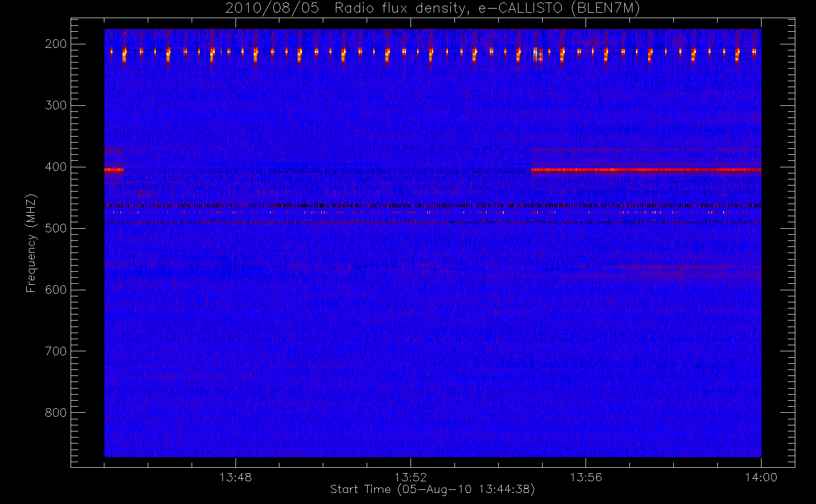Screen dimensions: 816x504
Task: Click the 13:56 time tick label
Action: click(586, 477)
